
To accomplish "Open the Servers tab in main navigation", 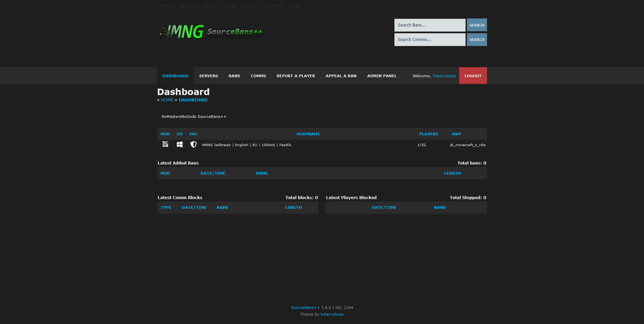I will (209, 76).
